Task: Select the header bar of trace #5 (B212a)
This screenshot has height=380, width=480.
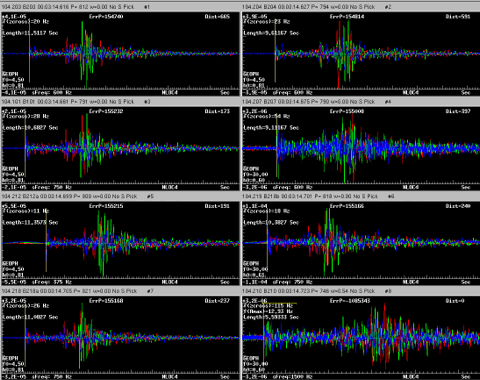Action: click(x=120, y=196)
